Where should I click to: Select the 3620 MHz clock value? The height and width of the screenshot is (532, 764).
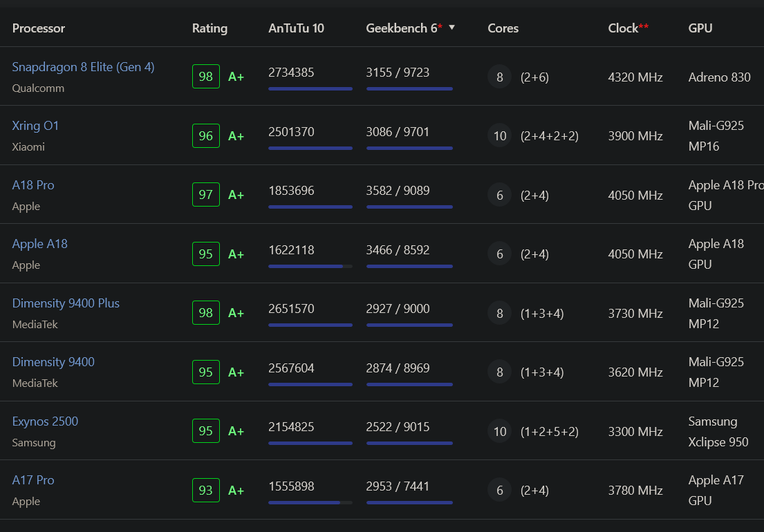[x=635, y=373]
